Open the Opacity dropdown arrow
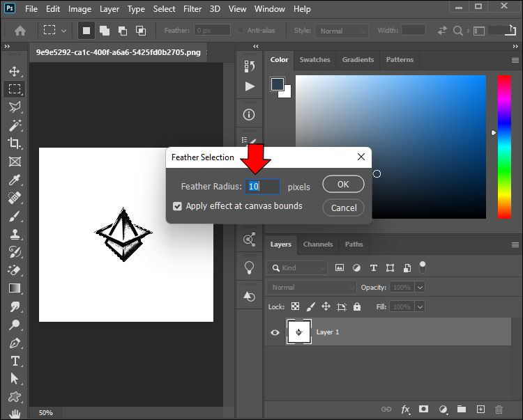The image size is (523, 420). pos(420,287)
